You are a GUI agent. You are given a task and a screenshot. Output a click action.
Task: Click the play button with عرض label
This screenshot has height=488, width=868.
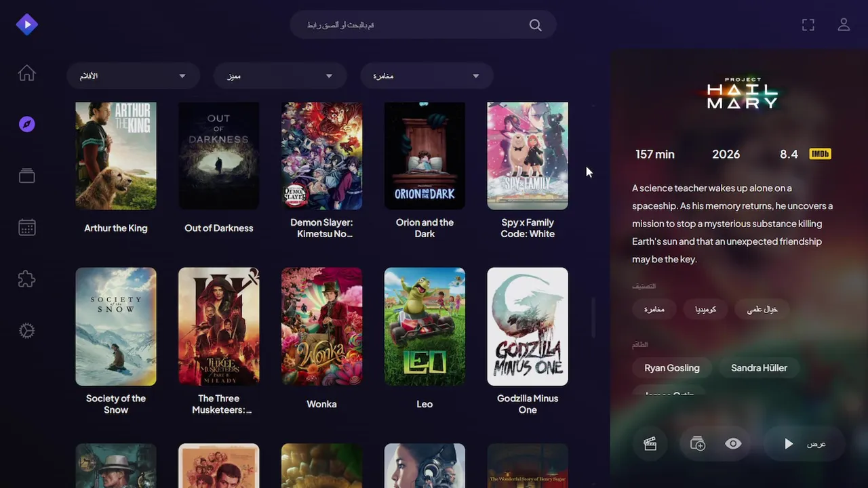tap(804, 444)
